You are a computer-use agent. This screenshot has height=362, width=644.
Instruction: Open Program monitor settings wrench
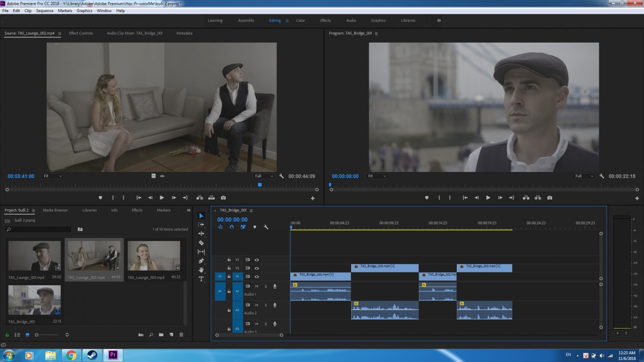click(602, 176)
